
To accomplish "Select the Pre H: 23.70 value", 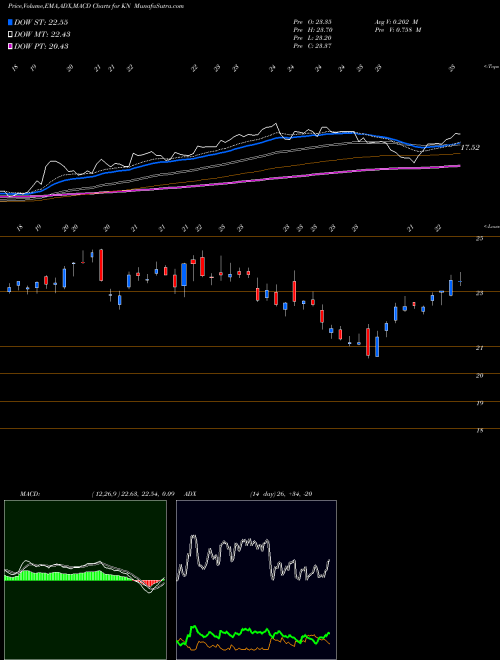I will click(312, 30).
